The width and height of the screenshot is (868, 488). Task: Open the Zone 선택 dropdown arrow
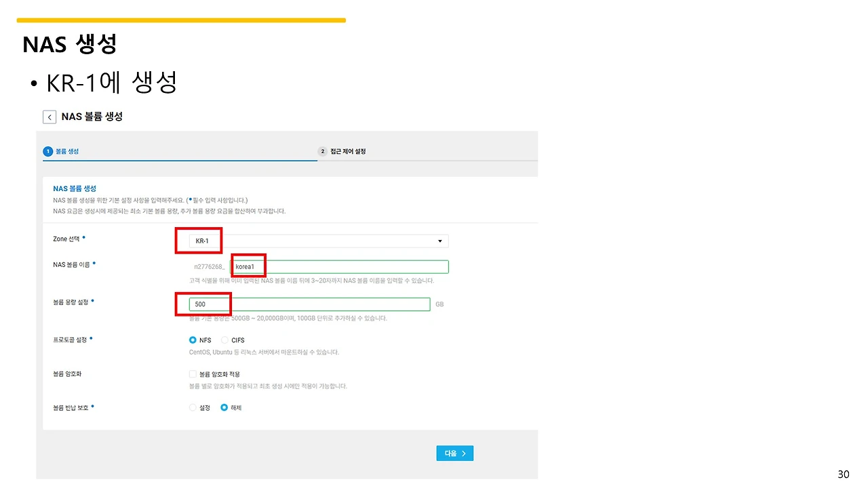pos(440,241)
